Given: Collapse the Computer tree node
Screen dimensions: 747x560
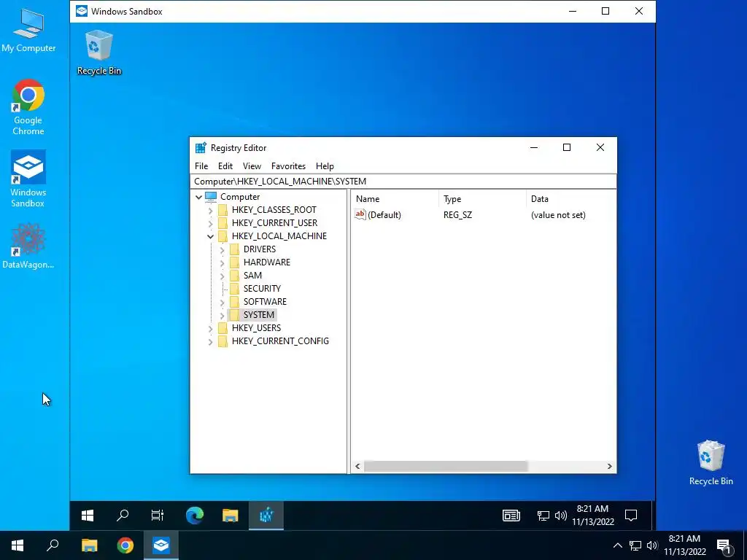Looking at the screenshot, I should (x=198, y=197).
